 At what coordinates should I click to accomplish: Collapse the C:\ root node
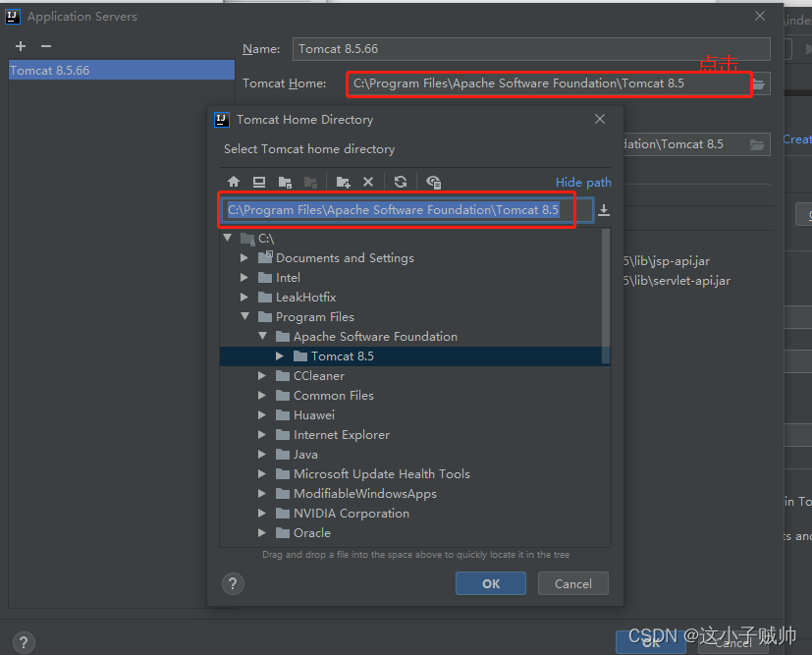[x=228, y=238]
